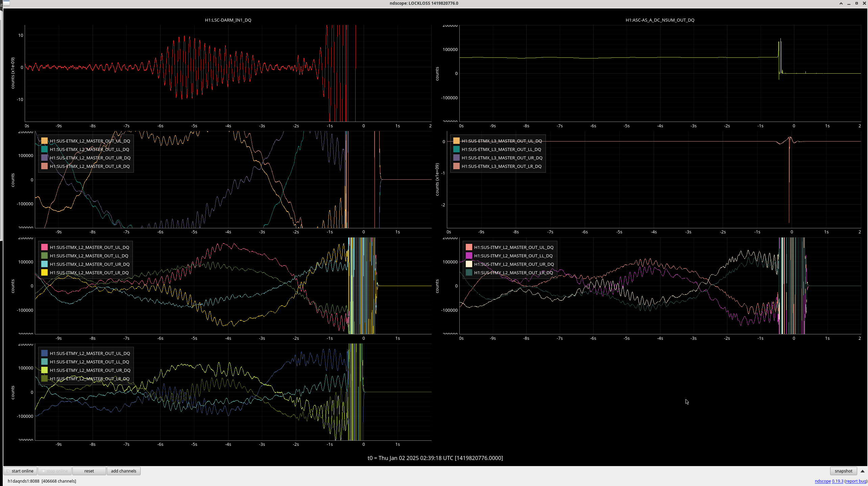Click the ITMX_L2_MASTER_OUT_LL_DQ green legend swatch
868x486 pixels.
[x=44, y=256]
